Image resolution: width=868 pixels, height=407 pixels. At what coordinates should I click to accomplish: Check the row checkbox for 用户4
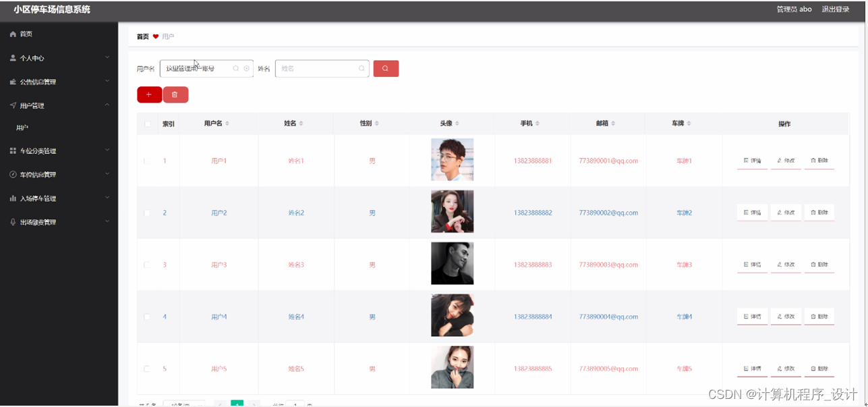pyautogui.click(x=147, y=317)
